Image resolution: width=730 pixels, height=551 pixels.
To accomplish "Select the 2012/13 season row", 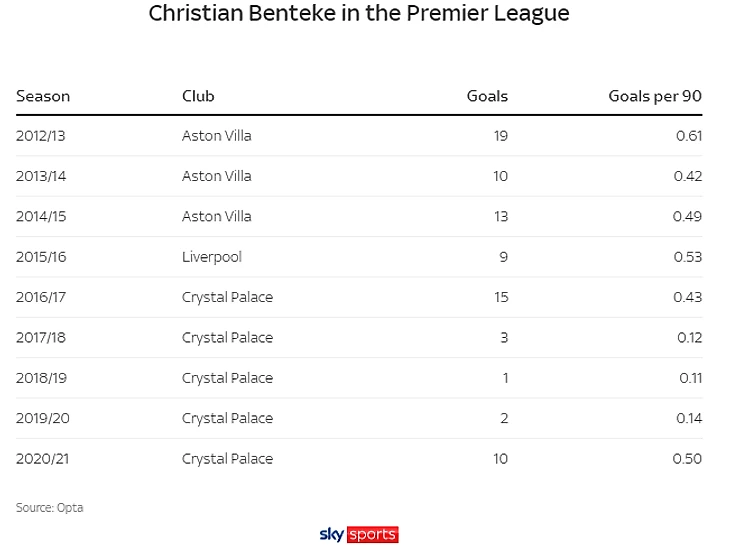I will pyautogui.click(x=40, y=136).
